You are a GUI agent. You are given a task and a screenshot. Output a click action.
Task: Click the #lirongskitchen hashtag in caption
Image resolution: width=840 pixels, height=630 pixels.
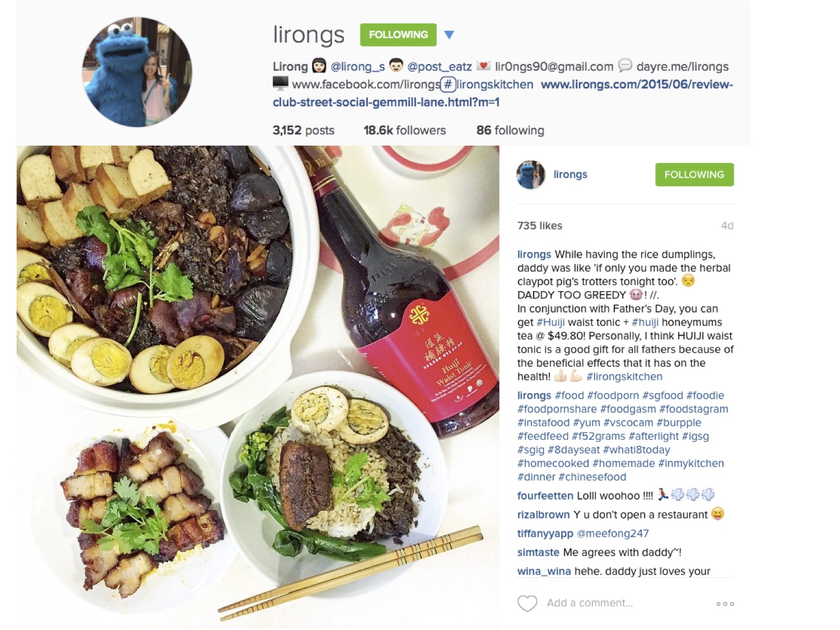point(624,377)
